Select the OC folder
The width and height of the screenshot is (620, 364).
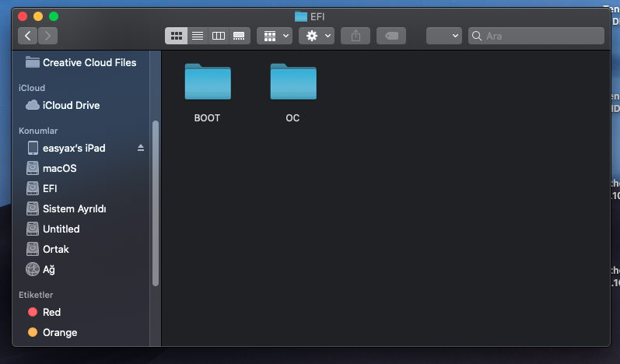[x=292, y=82]
